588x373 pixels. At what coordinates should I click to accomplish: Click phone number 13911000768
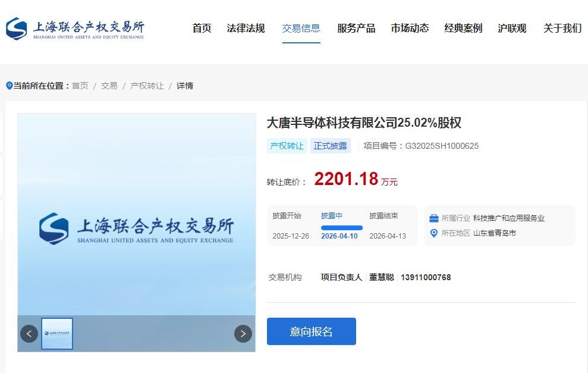(426, 277)
